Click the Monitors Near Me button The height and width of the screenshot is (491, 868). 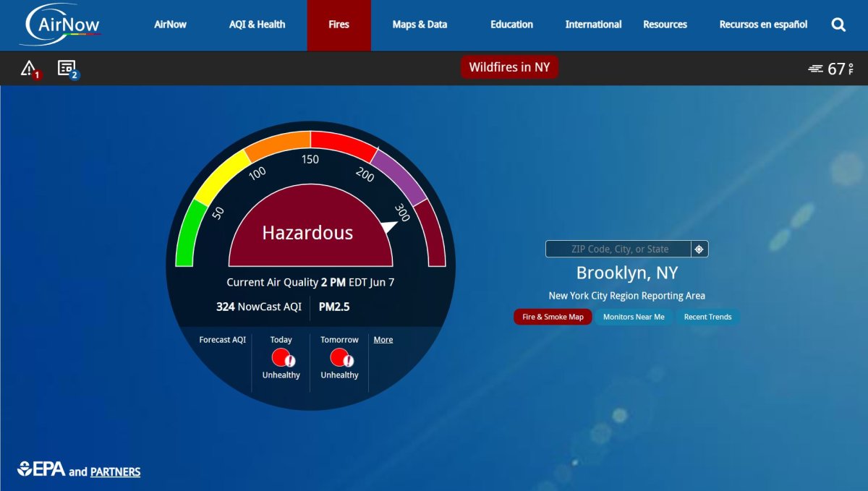click(x=634, y=317)
